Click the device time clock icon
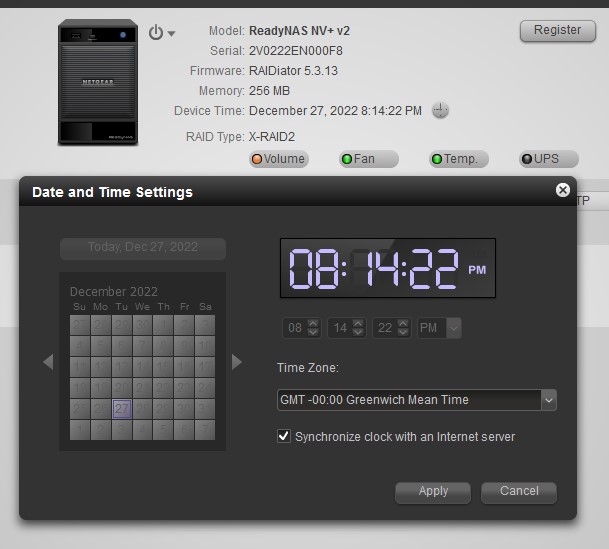 point(440,111)
